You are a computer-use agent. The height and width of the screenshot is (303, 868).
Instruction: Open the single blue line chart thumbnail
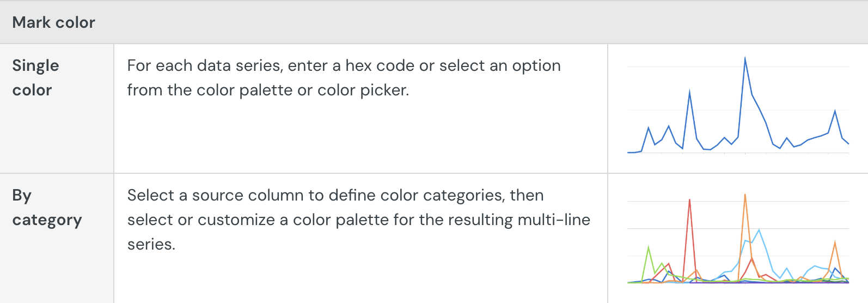(x=738, y=109)
